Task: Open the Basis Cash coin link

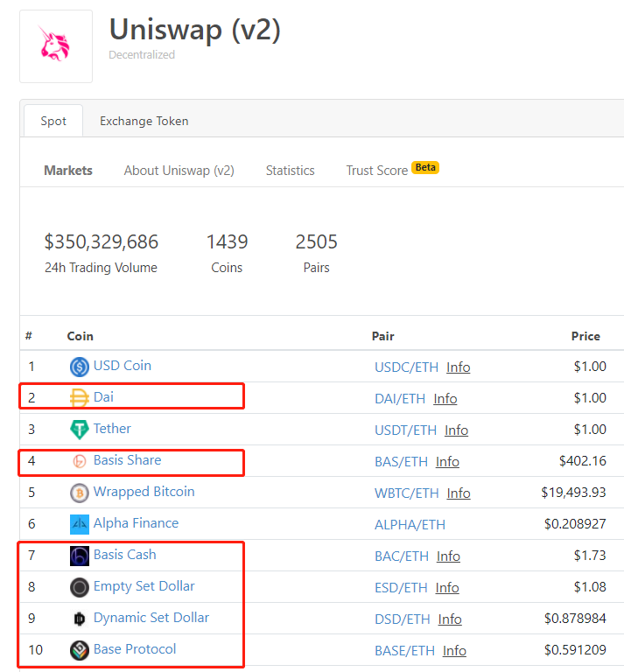Action: (x=125, y=555)
